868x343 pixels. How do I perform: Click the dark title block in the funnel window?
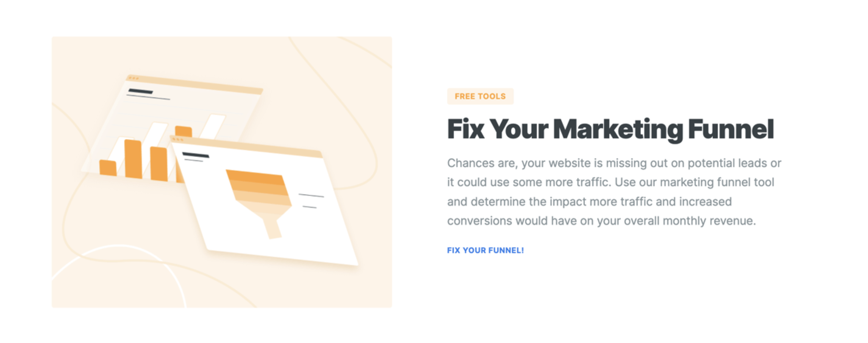tap(196, 155)
